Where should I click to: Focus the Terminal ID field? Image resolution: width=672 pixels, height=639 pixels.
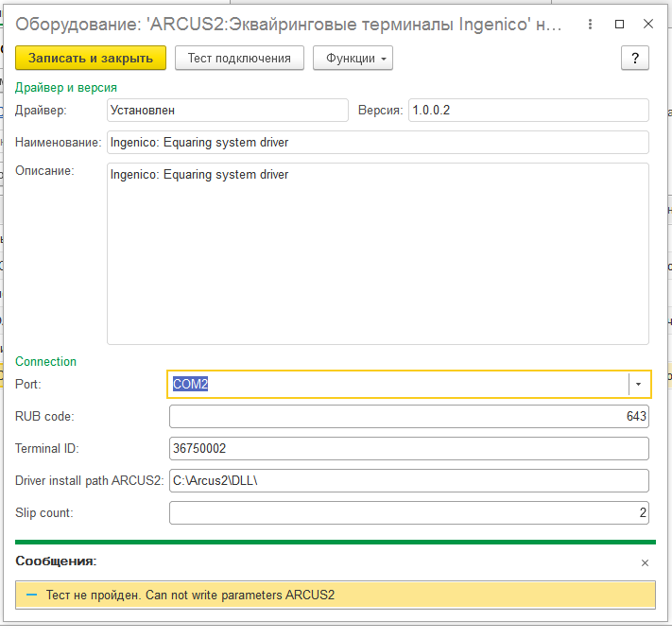pos(408,448)
